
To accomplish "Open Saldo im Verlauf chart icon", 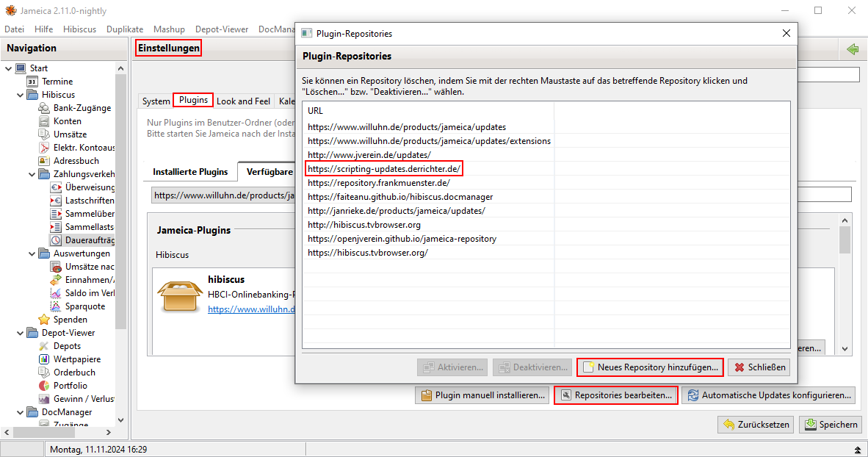I will (x=55, y=293).
